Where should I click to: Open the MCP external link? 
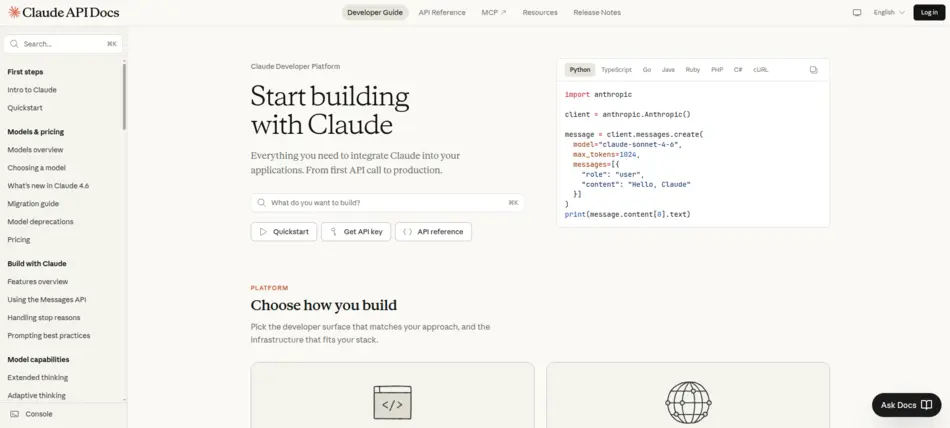coord(494,12)
